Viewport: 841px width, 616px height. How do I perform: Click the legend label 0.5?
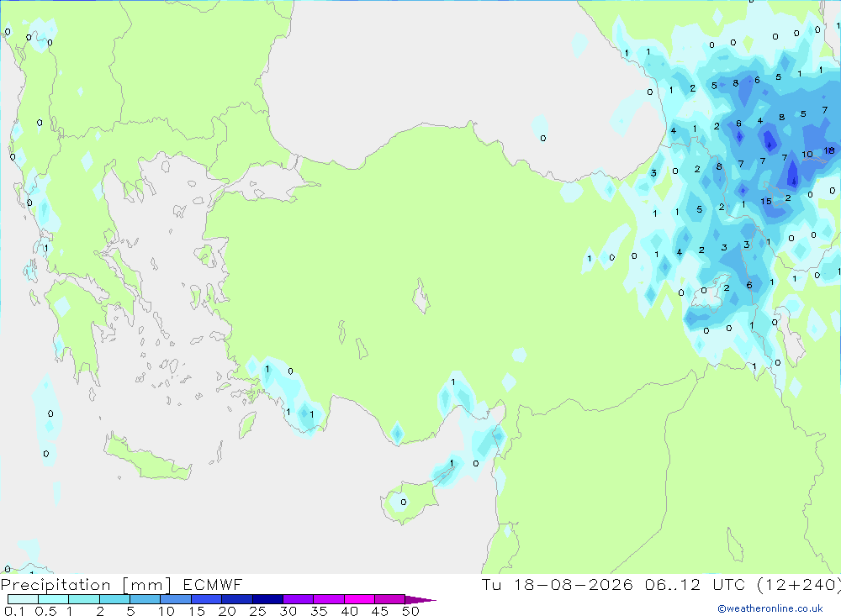45,611
